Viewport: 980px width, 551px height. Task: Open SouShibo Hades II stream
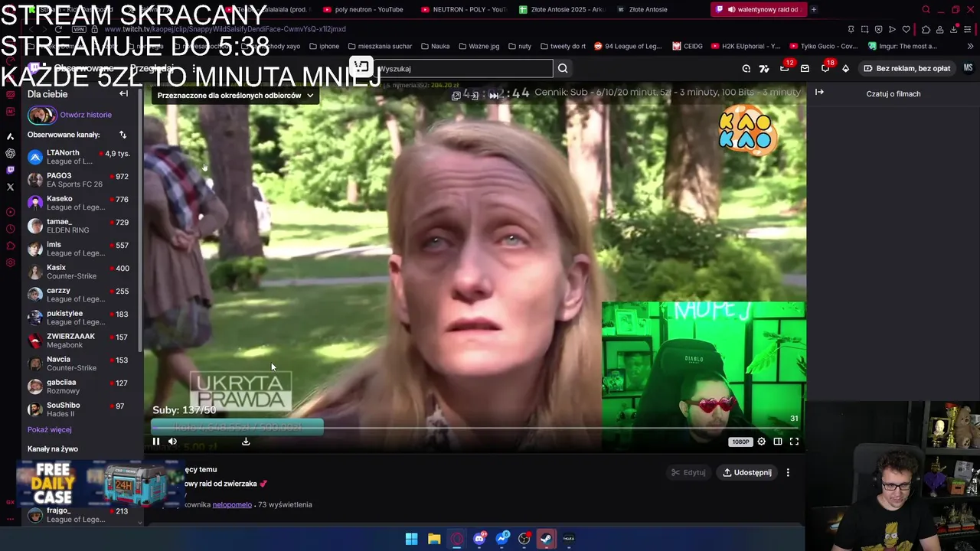79,409
